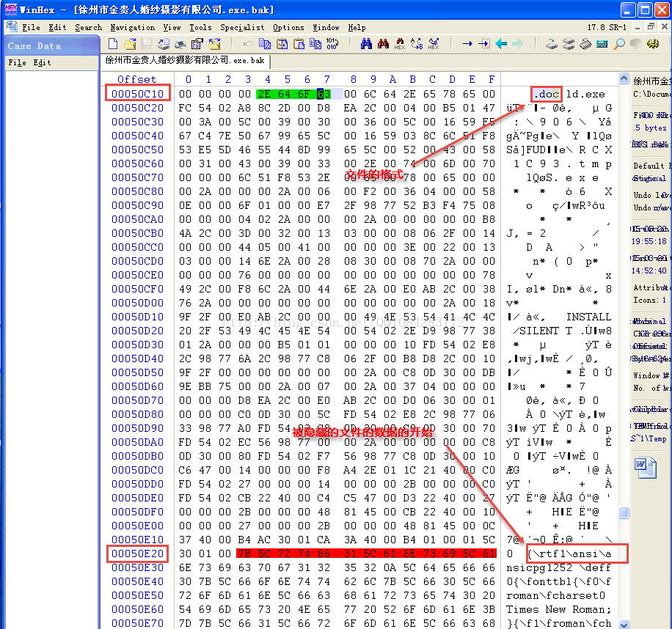Click INSTALL text in ASCII column
The width and height of the screenshot is (672, 629).
click(x=588, y=317)
